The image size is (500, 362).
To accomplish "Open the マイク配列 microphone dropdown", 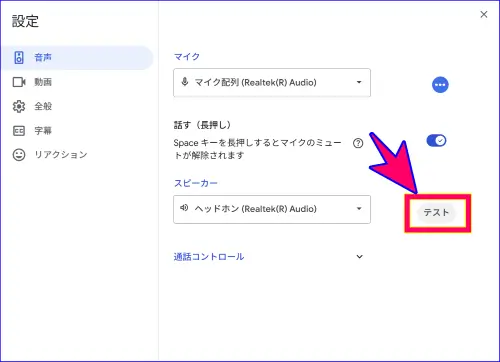I will [x=272, y=83].
